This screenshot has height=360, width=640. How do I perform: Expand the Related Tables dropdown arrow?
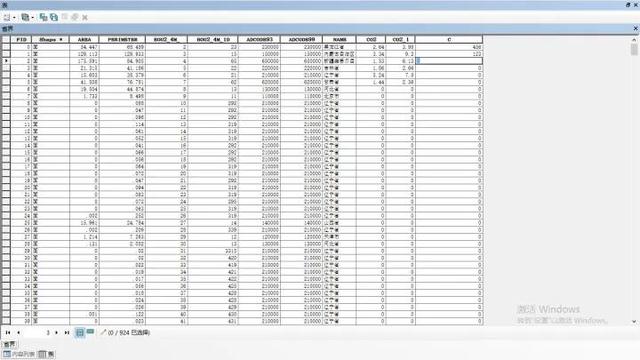coord(33,18)
